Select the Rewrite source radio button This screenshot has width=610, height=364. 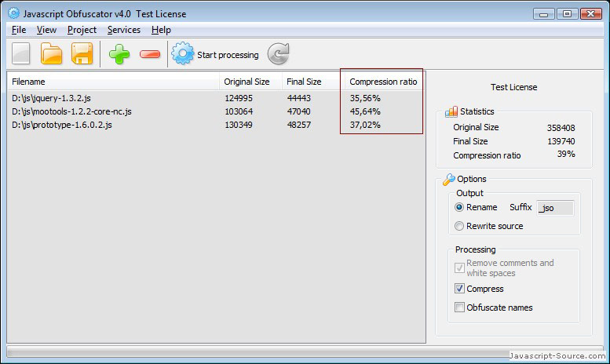[459, 226]
